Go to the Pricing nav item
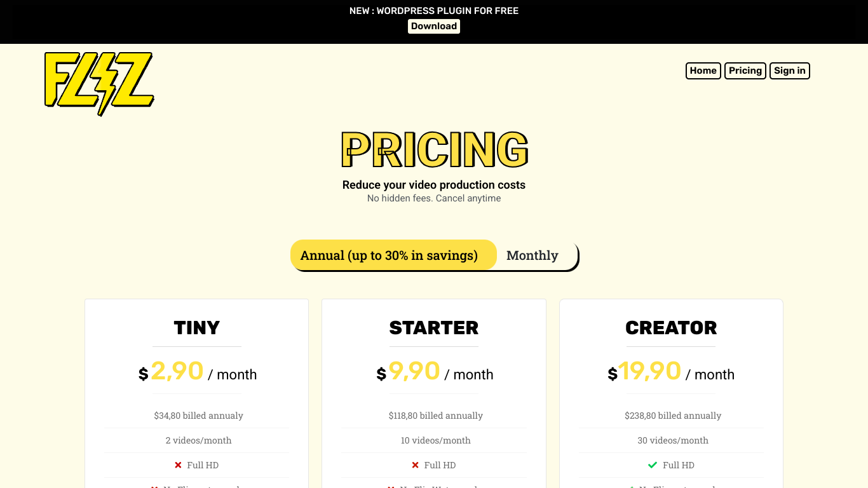The height and width of the screenshot is (488, 868). (x=745, y=71)
